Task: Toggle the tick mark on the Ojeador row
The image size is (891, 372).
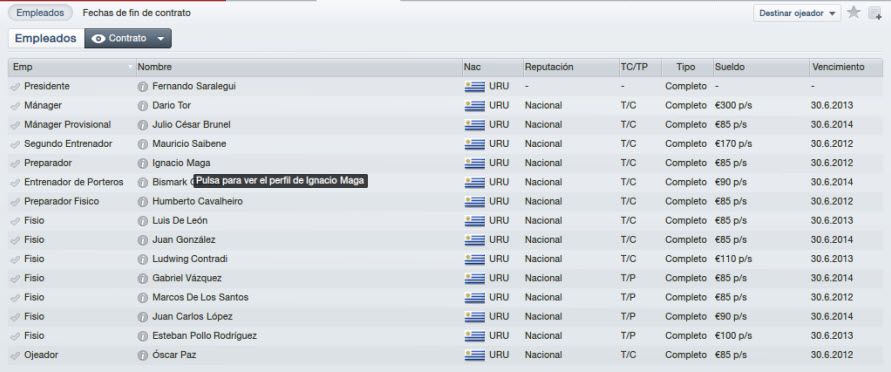Action: tap(15, 355)
